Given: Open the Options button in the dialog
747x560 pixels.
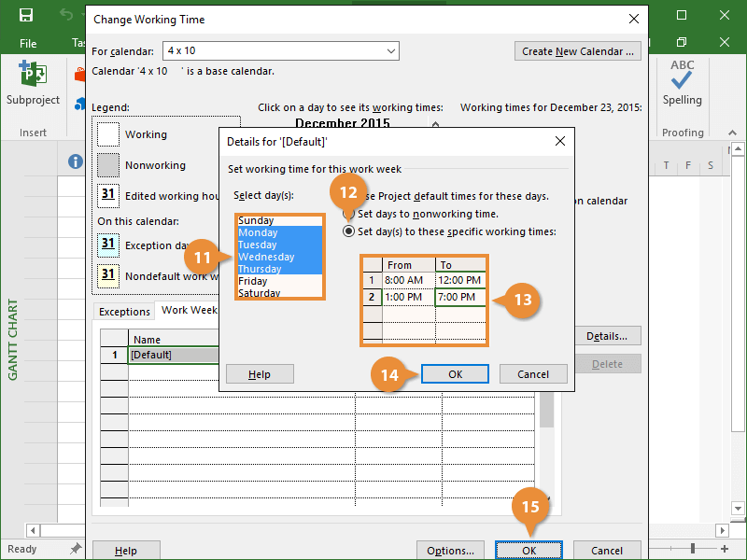Looking at the screenshot, I should click(450, 551).
